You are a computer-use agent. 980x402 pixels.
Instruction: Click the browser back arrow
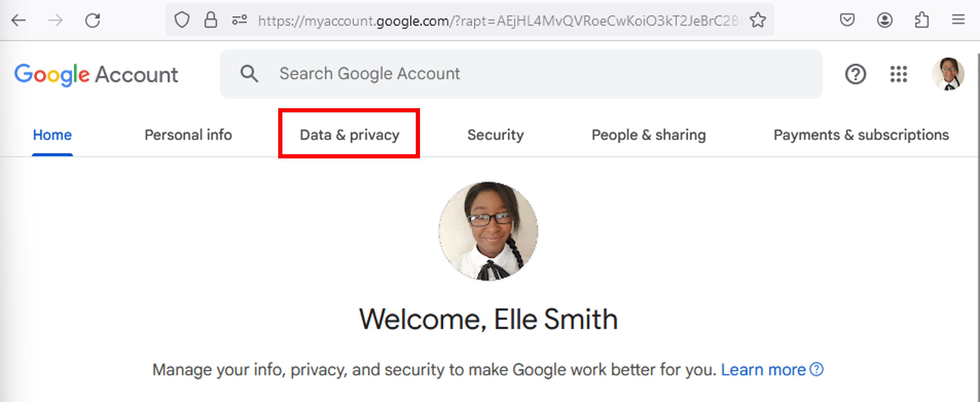pos(18,20)
